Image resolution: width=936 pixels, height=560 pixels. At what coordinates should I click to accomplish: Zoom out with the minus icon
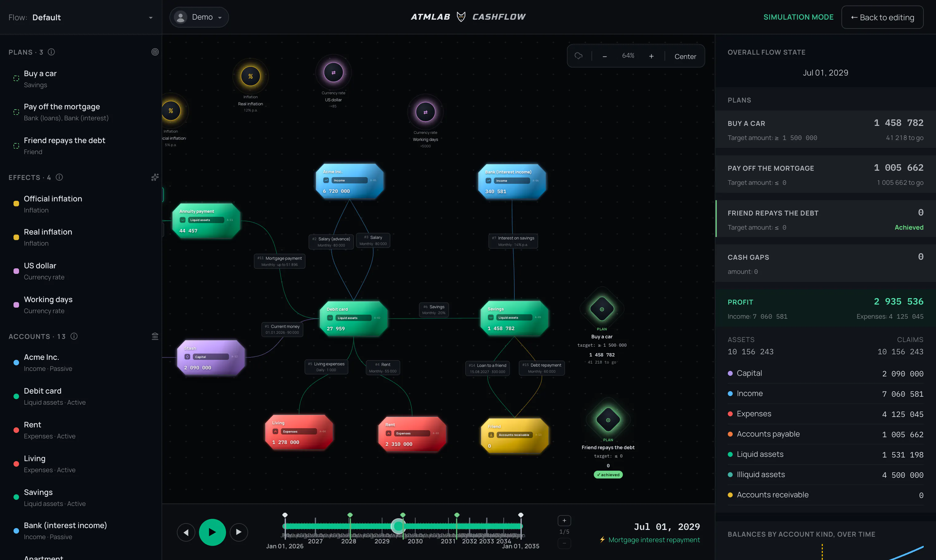(605, 56)
